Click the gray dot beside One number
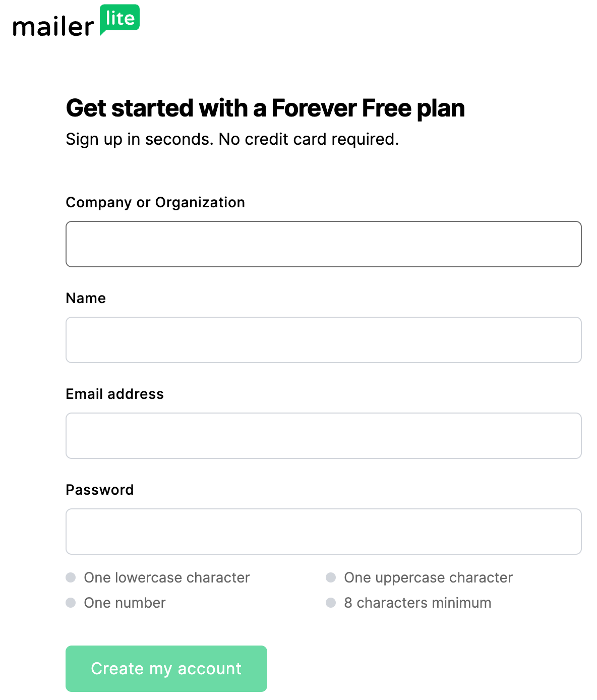Viewport: 597px width, 700px height. [71, 603]
